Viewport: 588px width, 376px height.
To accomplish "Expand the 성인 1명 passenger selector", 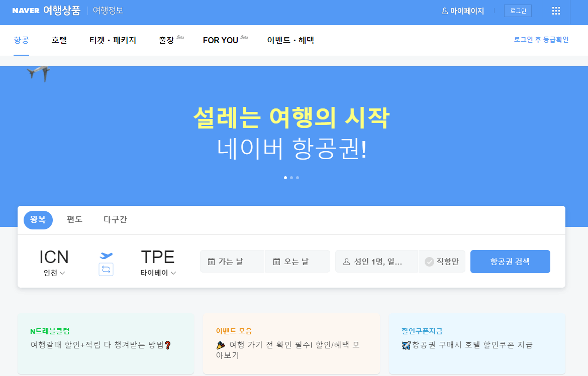I will coord(376,261).
